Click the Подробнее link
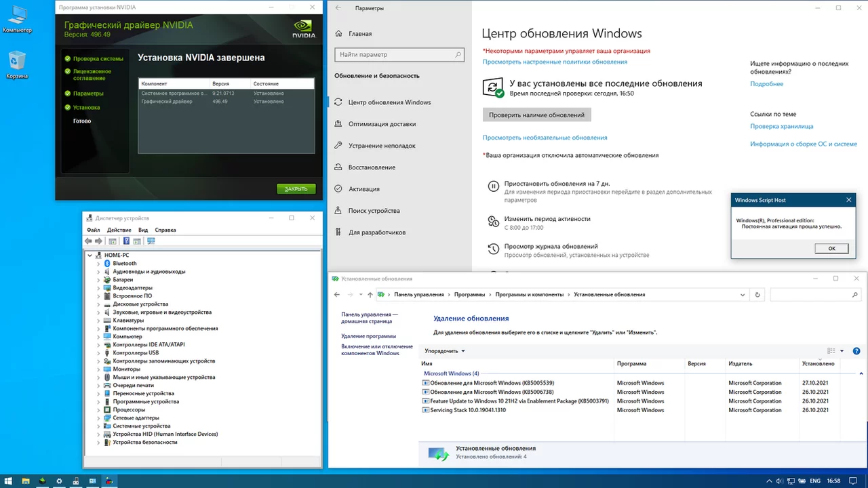868x488 pixels. [x=766, y=84]
